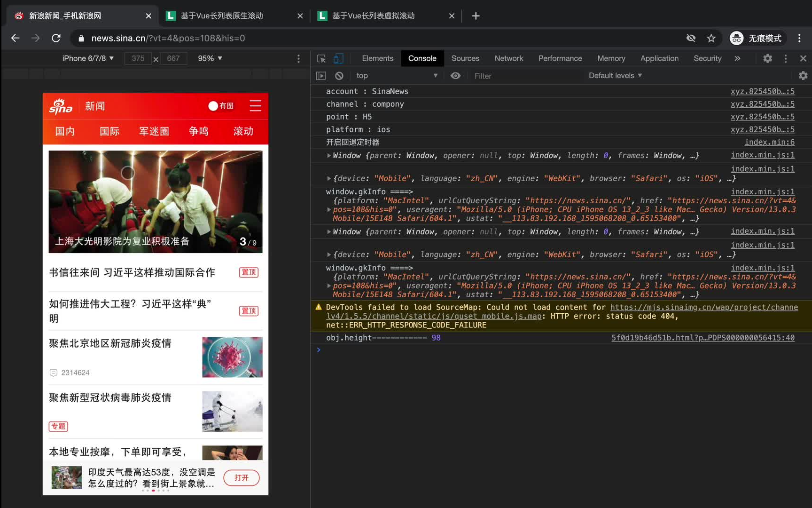Viewport: 812px width, 508px height.
Task: Activate the inspect element picker icon
Action: click(321, 58)
